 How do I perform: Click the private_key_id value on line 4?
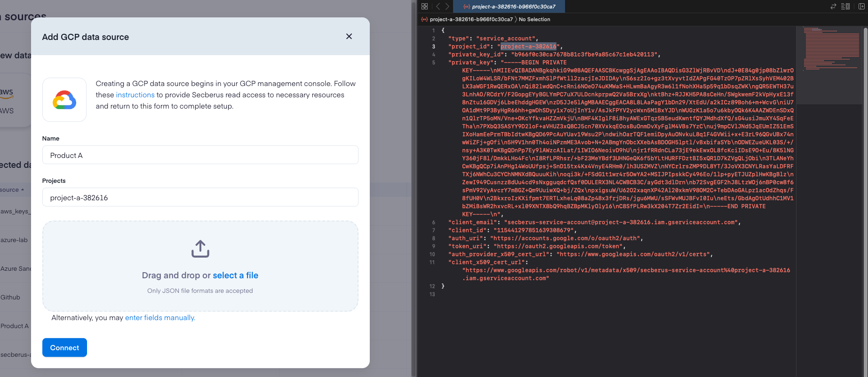click(x=584, y=55)
